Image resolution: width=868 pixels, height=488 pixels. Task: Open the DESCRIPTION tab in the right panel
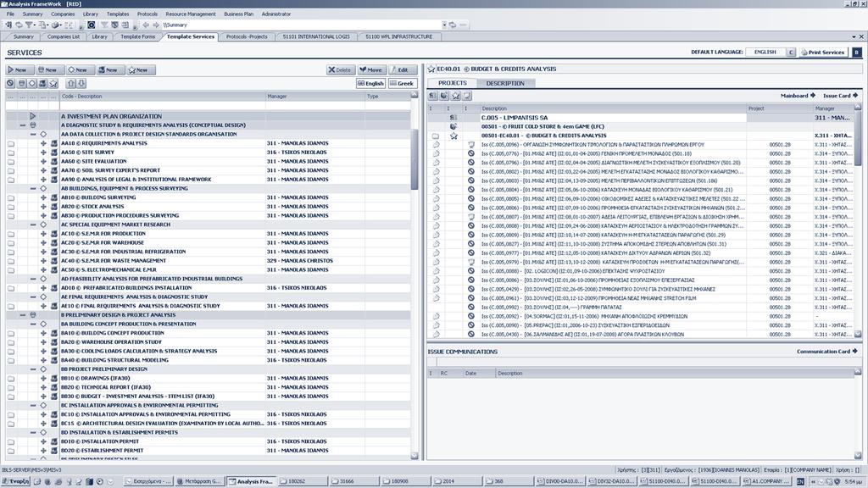point(505,83)
